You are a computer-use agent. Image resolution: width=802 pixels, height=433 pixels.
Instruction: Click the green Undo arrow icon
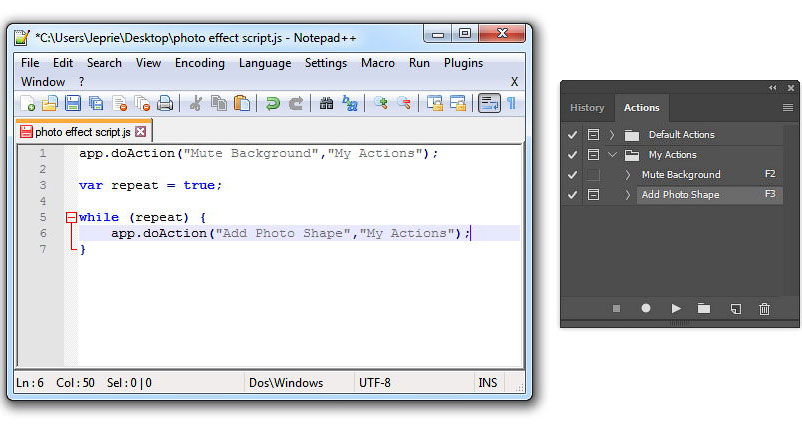[272, 103]
